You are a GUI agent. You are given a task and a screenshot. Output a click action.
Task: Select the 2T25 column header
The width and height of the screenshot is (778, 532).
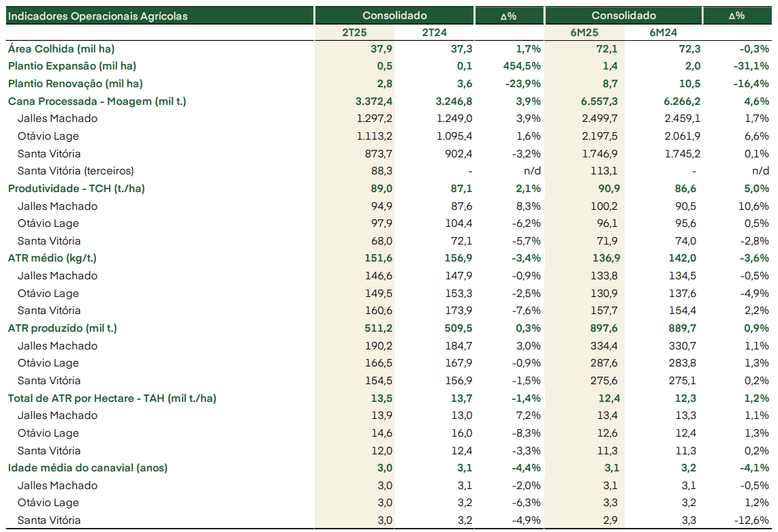point(354,33)
